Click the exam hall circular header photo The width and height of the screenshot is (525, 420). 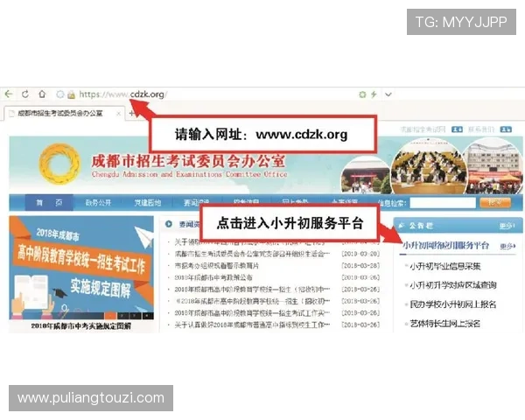point(429,166)
